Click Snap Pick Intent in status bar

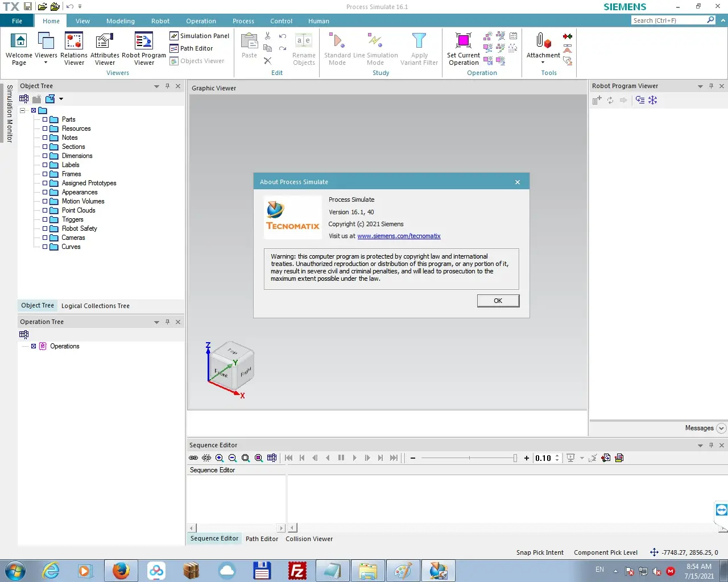540,552
